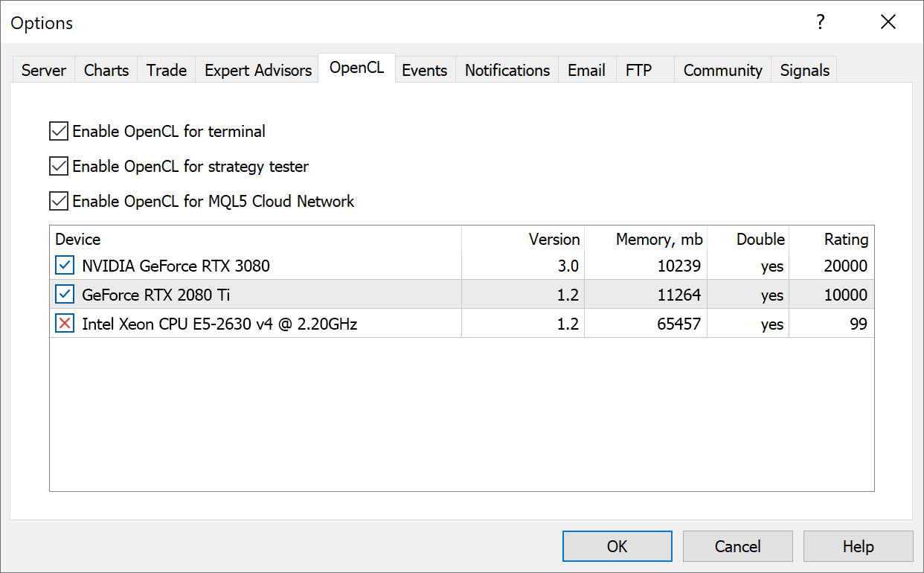
Task: Toggle Enable OpenCL for MQL5 Cloud Network
Action: pyautogui.click(x=58, y=201)
